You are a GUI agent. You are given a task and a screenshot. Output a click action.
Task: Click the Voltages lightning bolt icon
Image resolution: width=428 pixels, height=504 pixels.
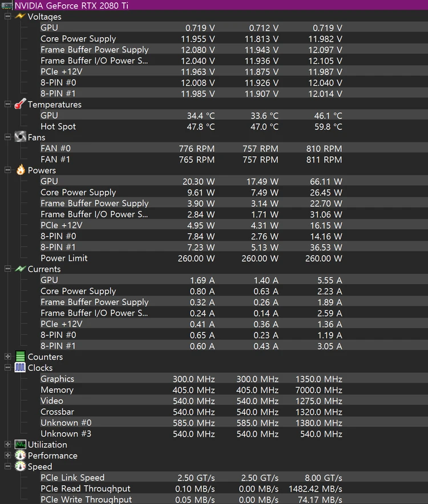(20, 16)
